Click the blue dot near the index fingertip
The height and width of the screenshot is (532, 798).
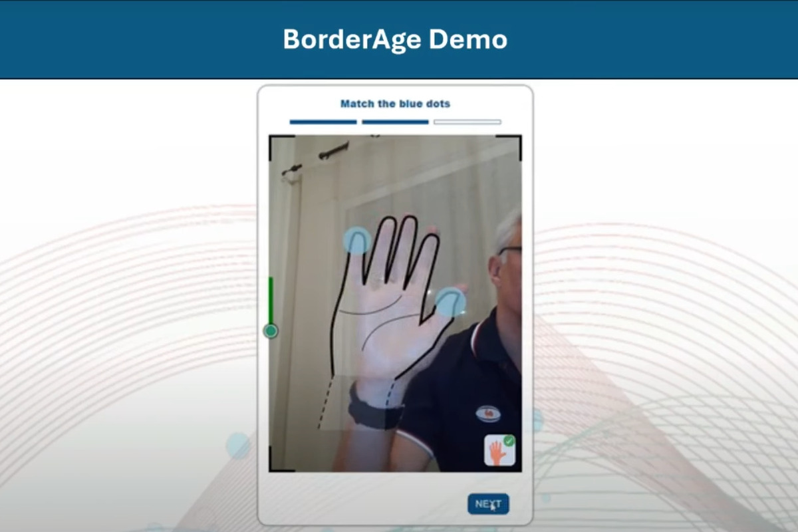point(357,241)
